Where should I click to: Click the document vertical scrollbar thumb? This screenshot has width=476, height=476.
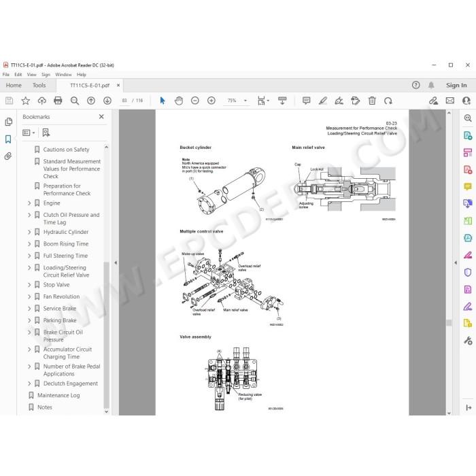coord(449,322)
